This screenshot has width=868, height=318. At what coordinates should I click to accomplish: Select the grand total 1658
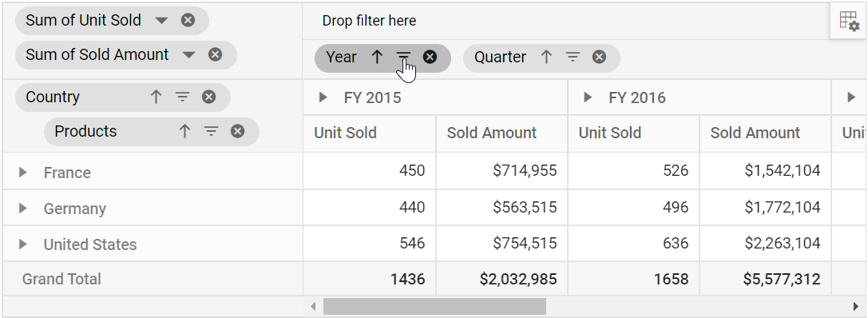pos(633,279)
